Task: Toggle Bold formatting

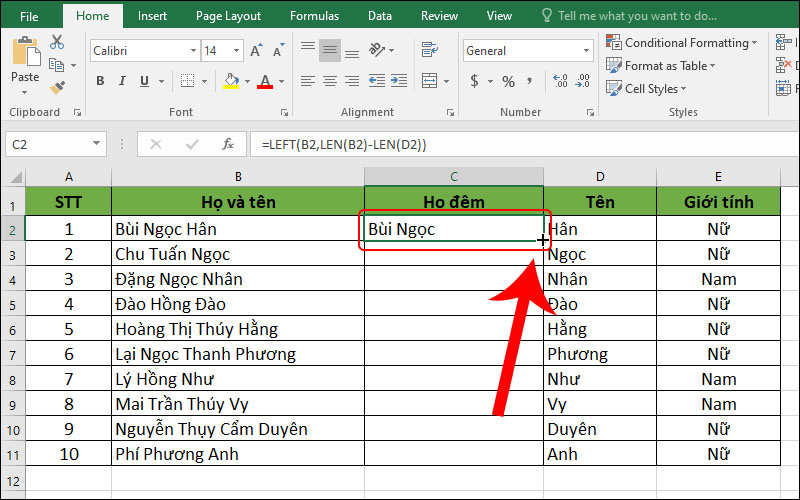Action: coord(100,81)
